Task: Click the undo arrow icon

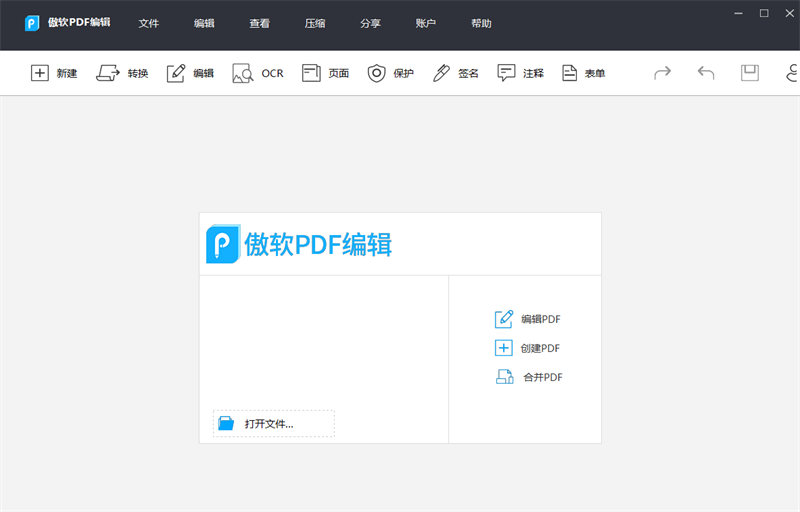Action: [706, 73]
